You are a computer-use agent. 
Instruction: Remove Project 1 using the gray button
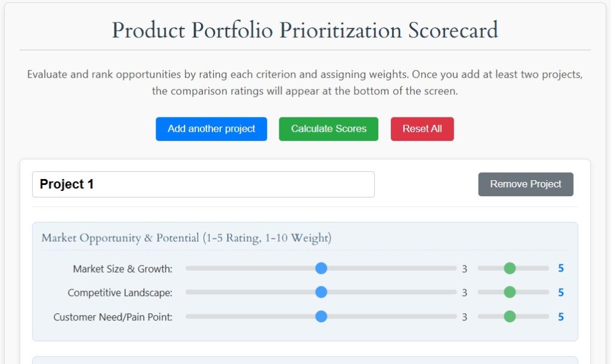pos(526,184)
